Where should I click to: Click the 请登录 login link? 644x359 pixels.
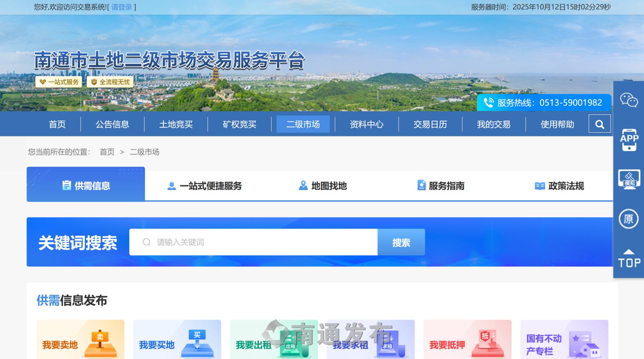tap(122, 7)
